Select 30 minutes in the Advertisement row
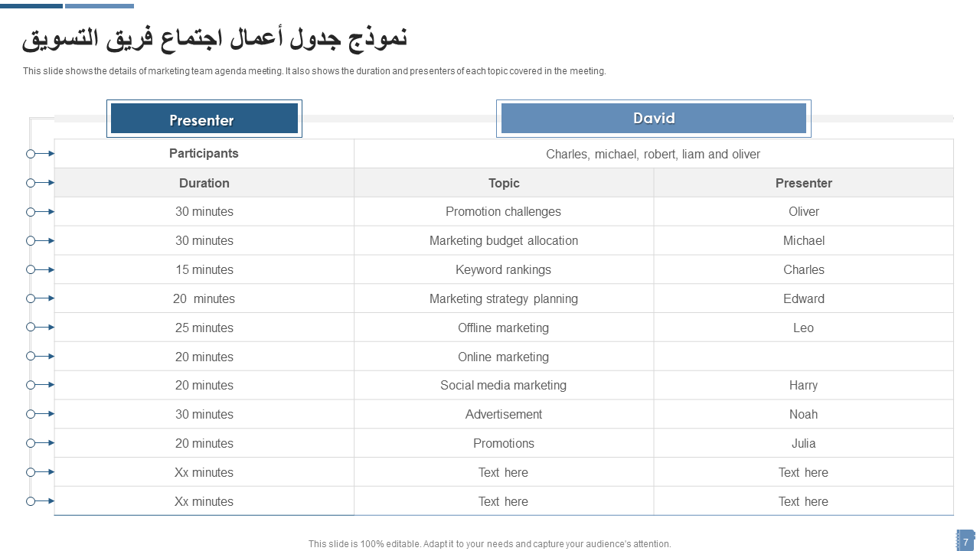Viewport: 980px width, 551px height. pyautogui.click(x=204, y=414)
